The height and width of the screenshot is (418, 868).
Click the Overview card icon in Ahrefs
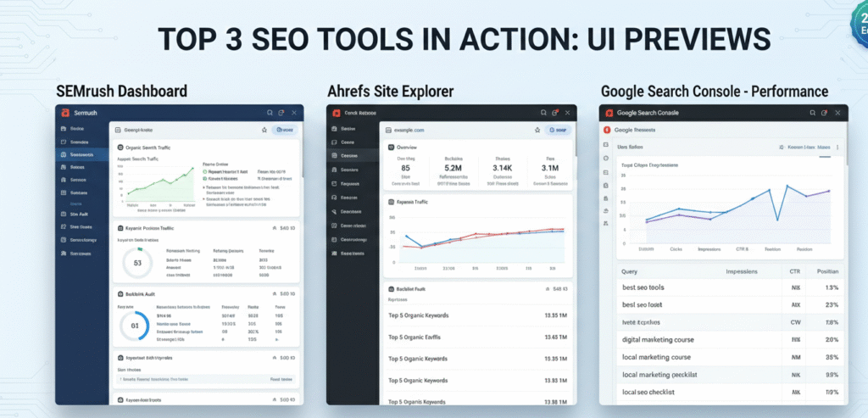[391, 148]
